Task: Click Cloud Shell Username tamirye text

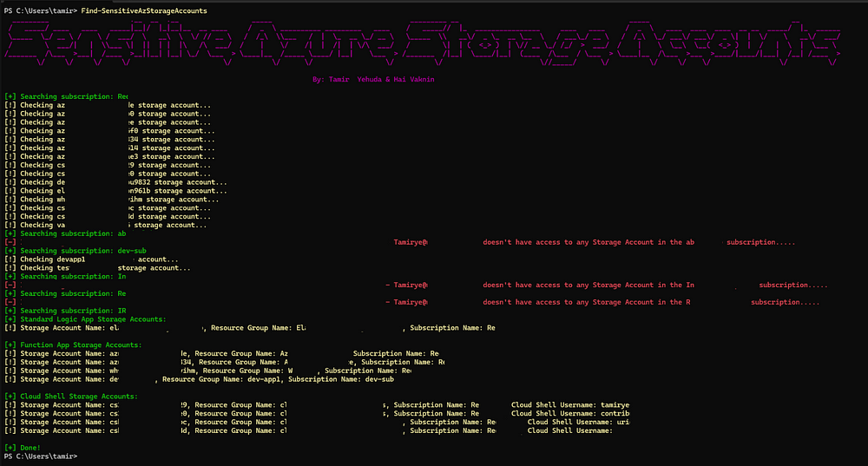Action: 570,405
